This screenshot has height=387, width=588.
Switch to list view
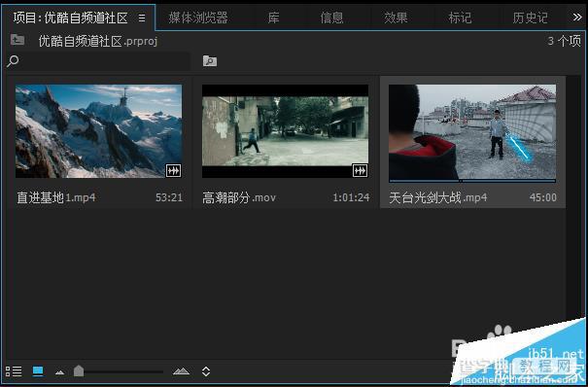point(14,371)
